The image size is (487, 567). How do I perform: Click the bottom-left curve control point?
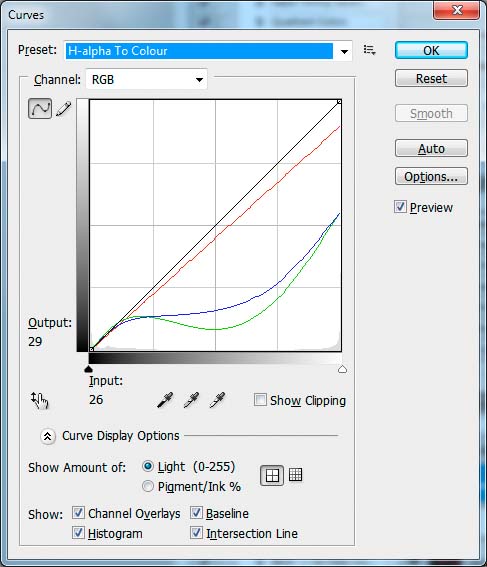(x=91, y=349)
